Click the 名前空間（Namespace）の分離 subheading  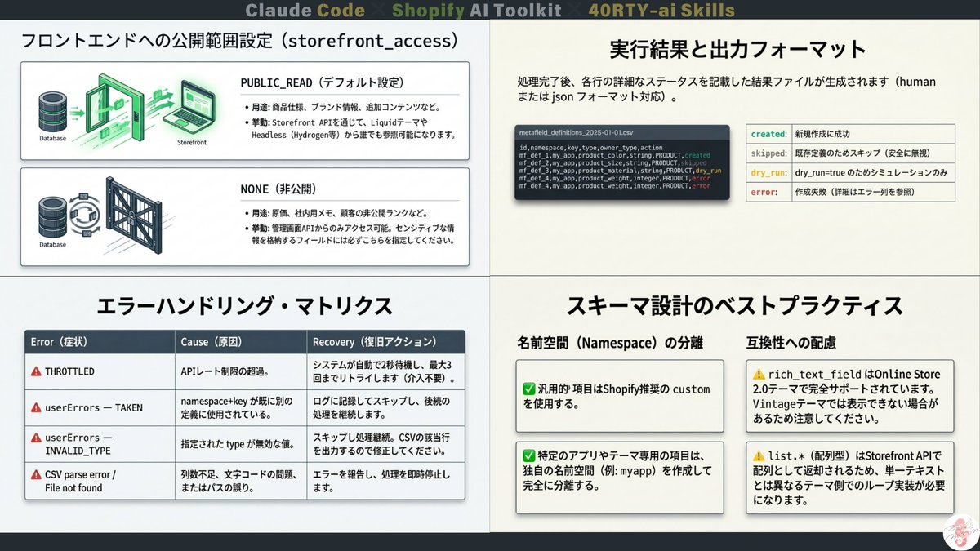tap(610, 342)
